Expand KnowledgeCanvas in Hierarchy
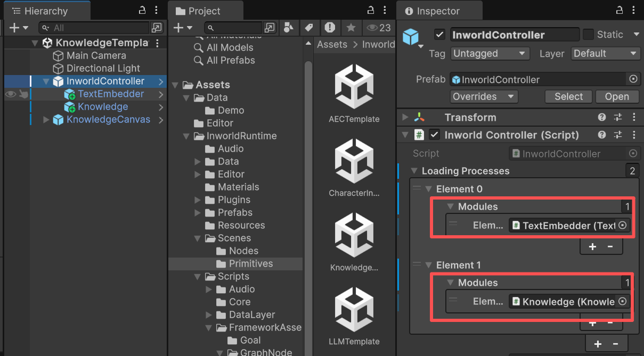Image resolution: width=644 pixels, height=356 pixels. 46,120
